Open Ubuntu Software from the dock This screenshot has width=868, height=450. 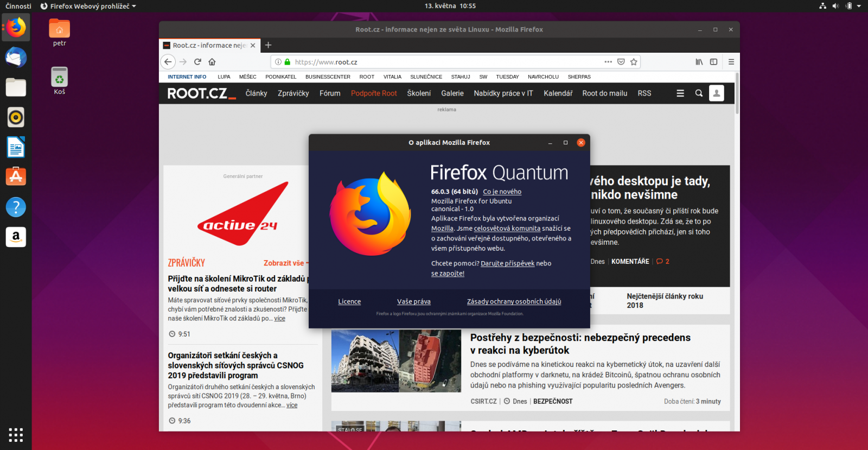pos(16,176)
